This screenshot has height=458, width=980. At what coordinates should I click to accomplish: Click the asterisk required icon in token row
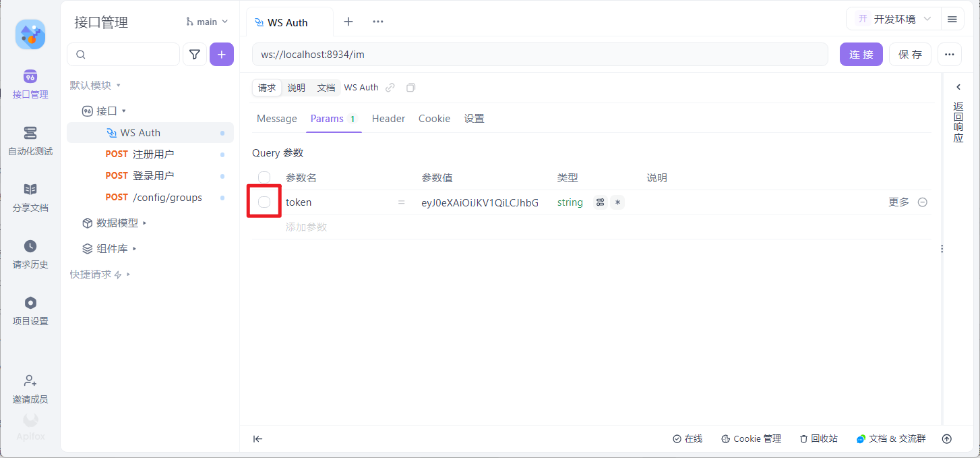(x=617, y=202)
